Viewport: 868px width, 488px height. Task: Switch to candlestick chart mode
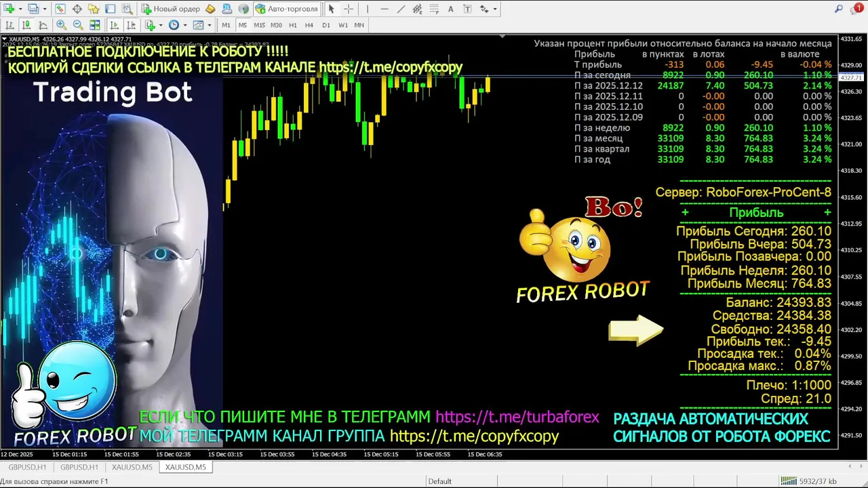tap(26, 25)
